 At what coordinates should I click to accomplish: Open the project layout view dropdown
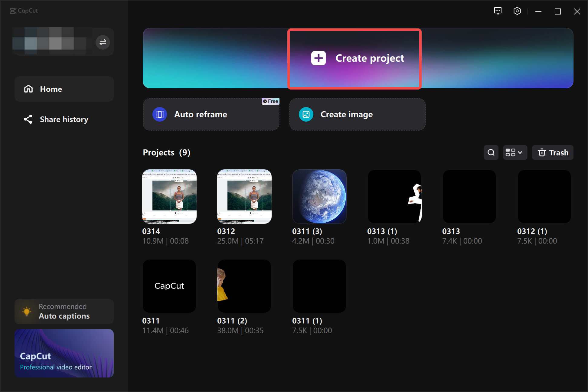514,152
